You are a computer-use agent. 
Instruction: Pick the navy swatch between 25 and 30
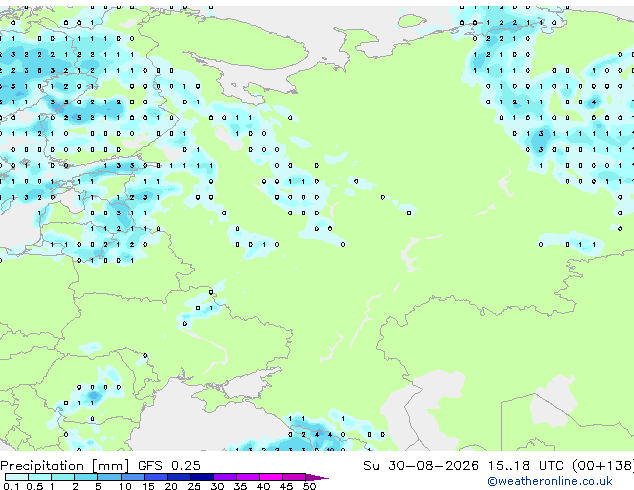pos(202,477)
